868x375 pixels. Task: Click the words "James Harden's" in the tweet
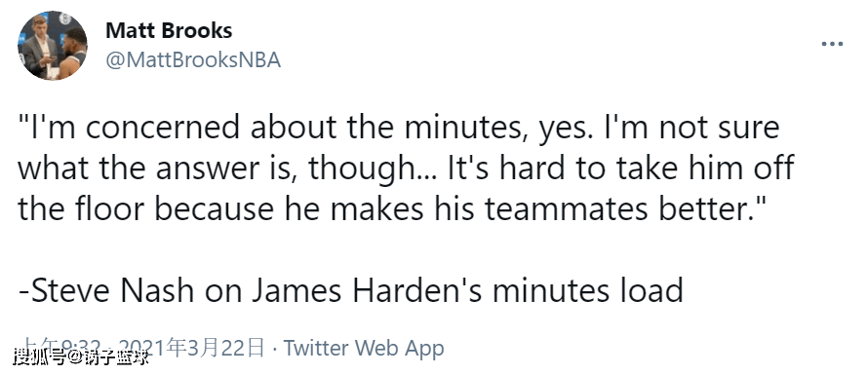coord(368,291)
